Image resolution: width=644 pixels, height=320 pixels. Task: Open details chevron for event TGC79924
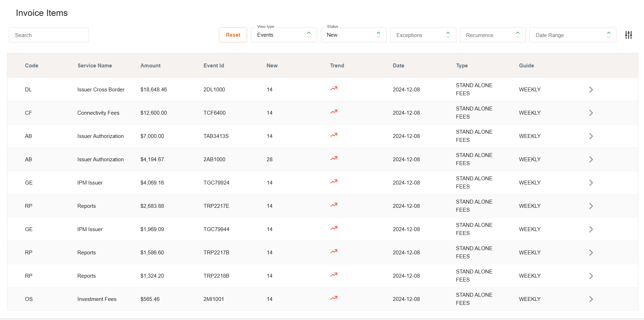[x=591, y=183]
